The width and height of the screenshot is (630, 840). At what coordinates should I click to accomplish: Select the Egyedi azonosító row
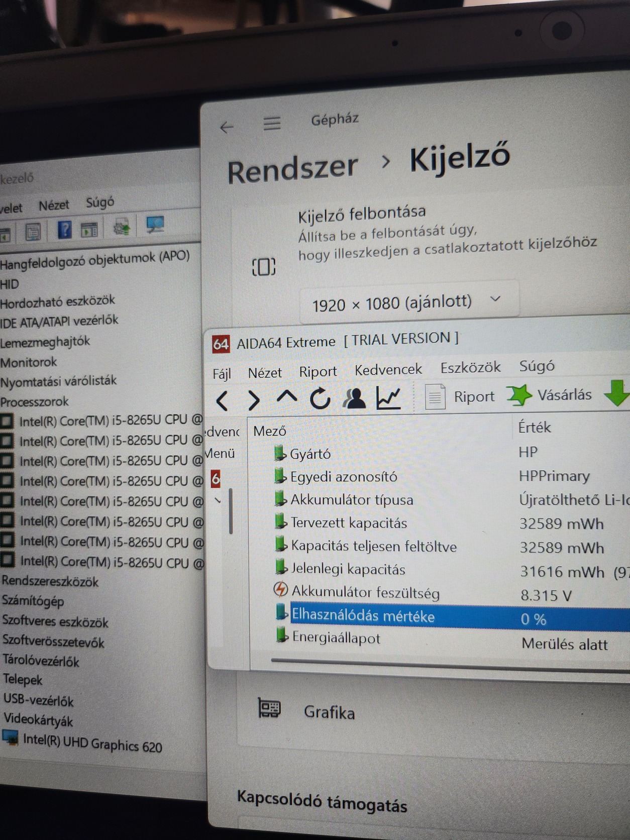[440, 476]
